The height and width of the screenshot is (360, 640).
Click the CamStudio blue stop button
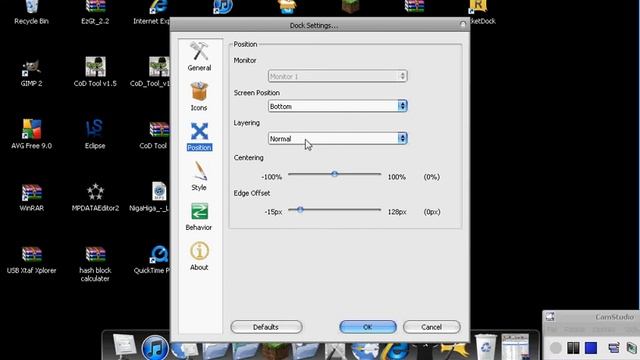click(591, 348)
